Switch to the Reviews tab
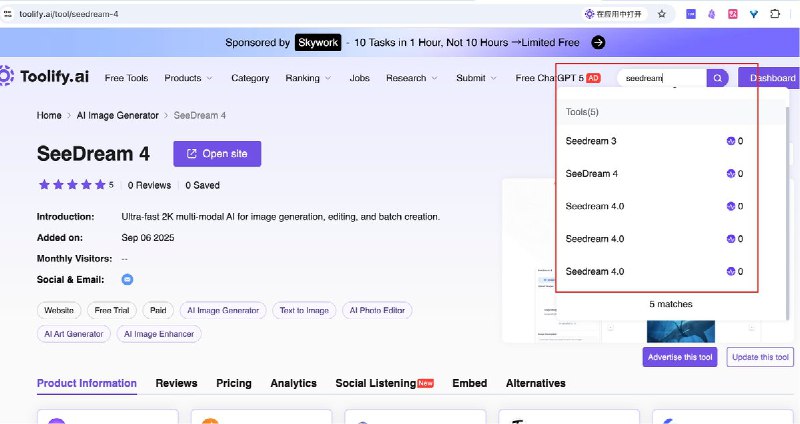The image size is (800, 424). coord(176,383)
